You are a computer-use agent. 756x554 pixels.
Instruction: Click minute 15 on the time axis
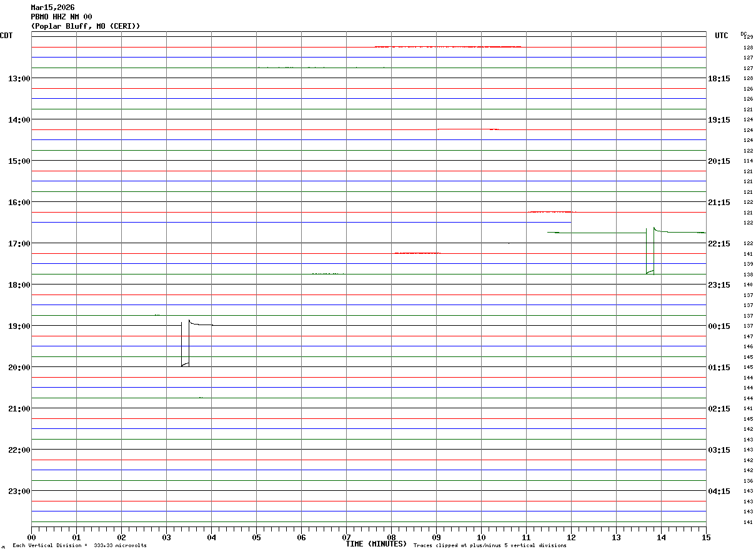point(706,537)
